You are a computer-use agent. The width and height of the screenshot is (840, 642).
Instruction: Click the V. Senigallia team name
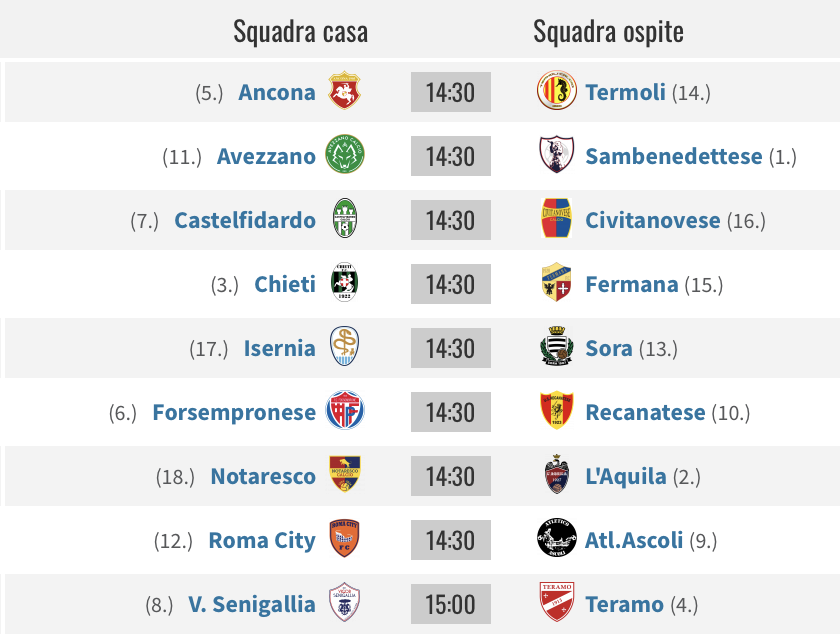pos(252,604)
